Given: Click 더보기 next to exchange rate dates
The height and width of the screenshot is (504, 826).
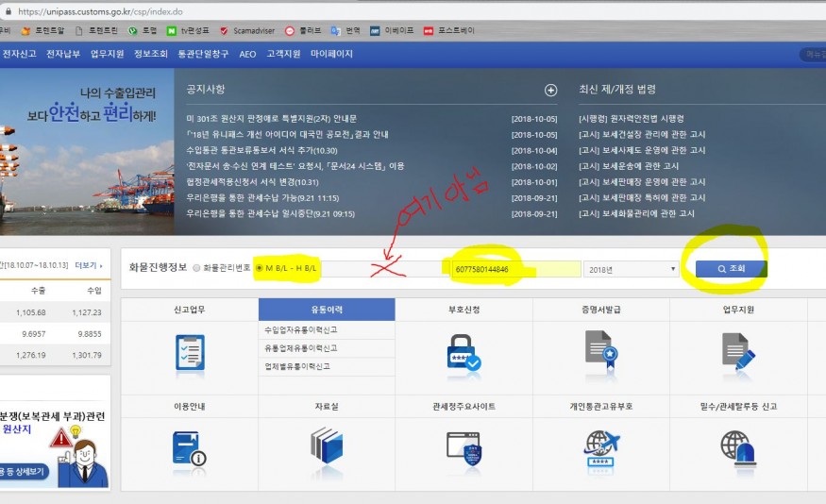Looking at the screenshot, I should click(89, 266).
